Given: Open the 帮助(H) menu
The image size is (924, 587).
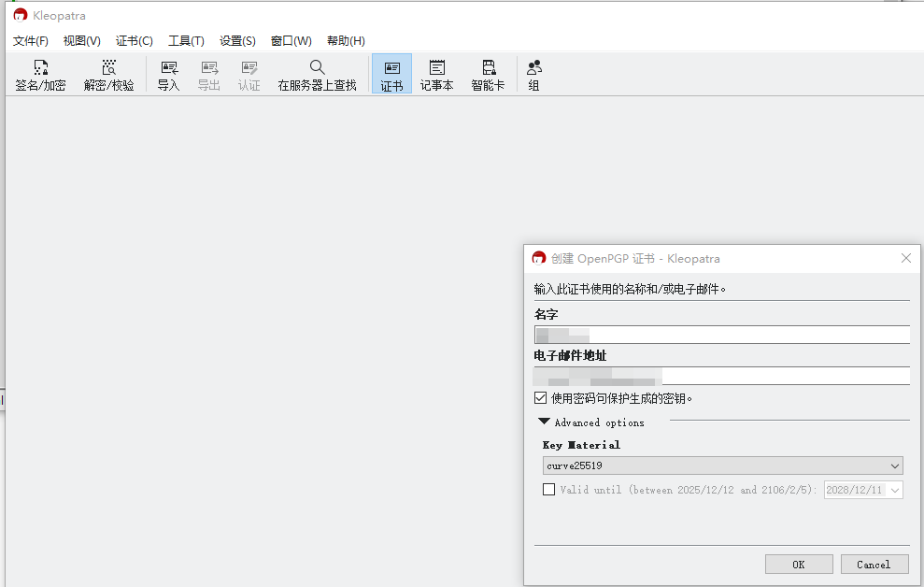Looking at the screenshot, I should tap(346, 41).
